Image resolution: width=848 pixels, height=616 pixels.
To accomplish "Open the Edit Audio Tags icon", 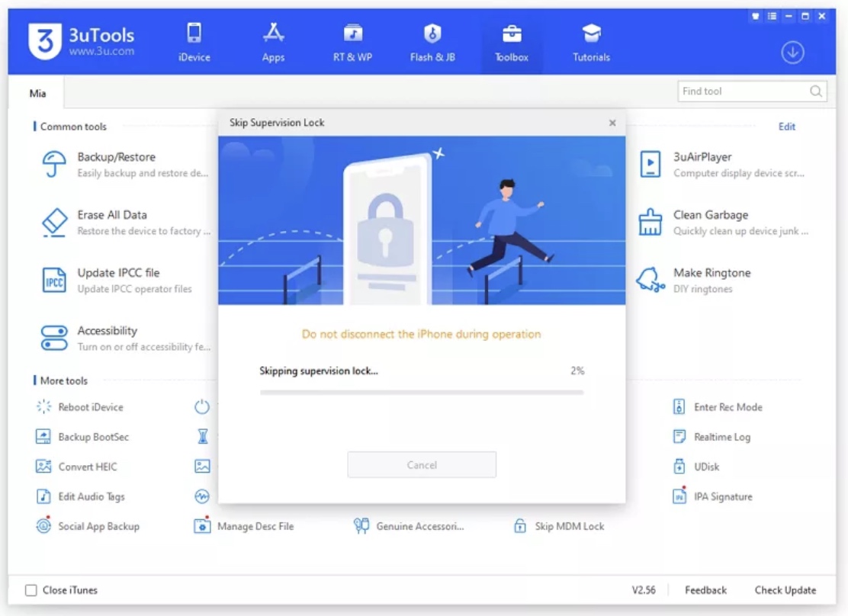I will pyautogui.click(x=43, y=496).
